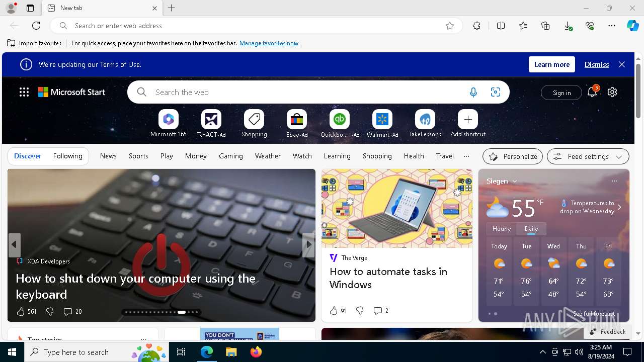Open visual search camera icon
Screen dimensions: 644x362
(496, 92)
